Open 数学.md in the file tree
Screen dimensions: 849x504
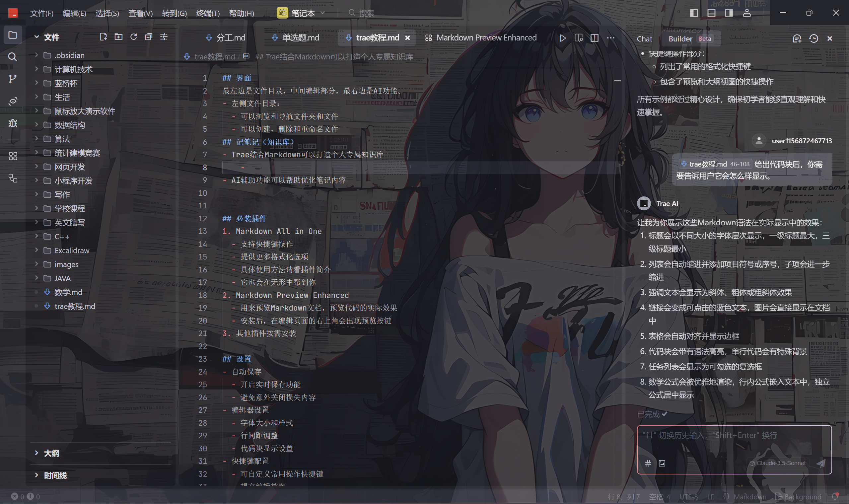click(68, 292)
